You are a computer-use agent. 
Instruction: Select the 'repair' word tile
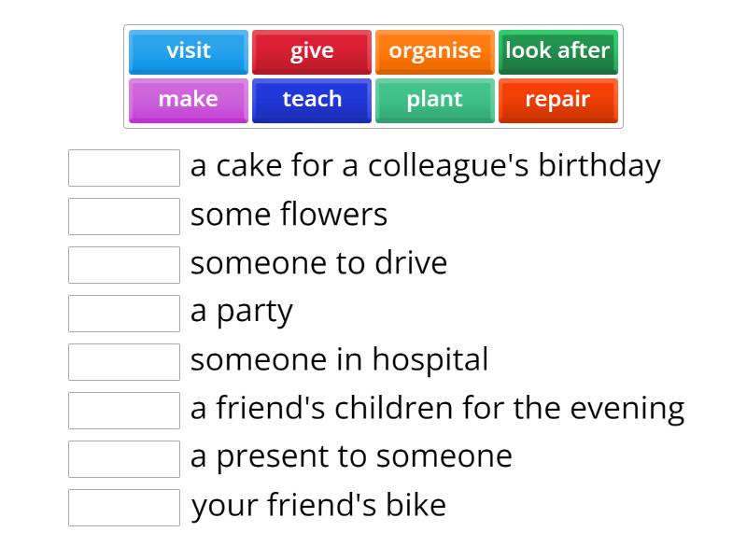557,100
